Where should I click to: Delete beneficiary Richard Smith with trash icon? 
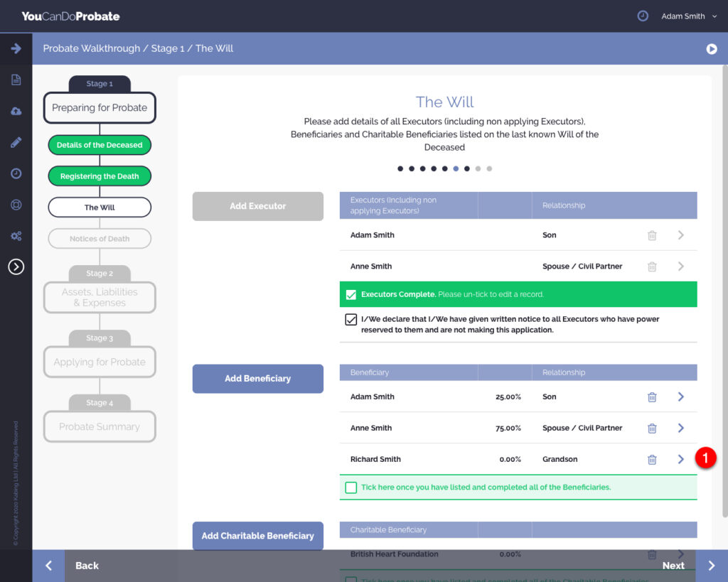[x=652, y=460]
